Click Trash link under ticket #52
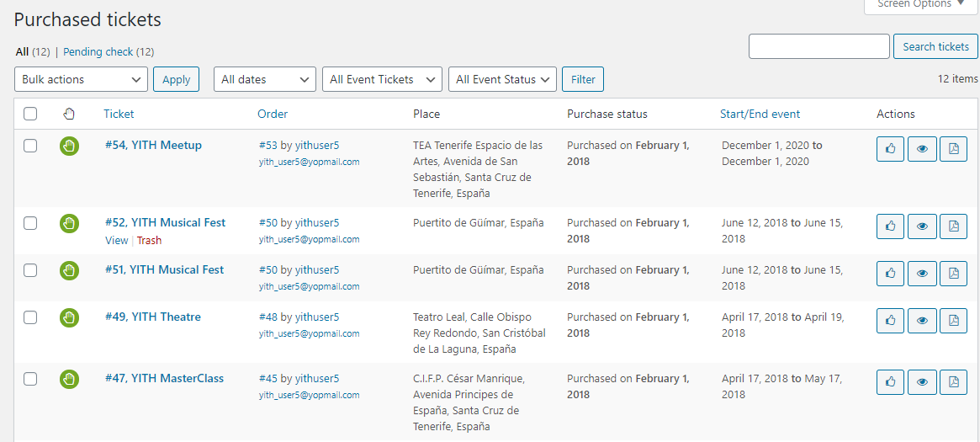This screenshot has height=442, width=980. [149, 241]
